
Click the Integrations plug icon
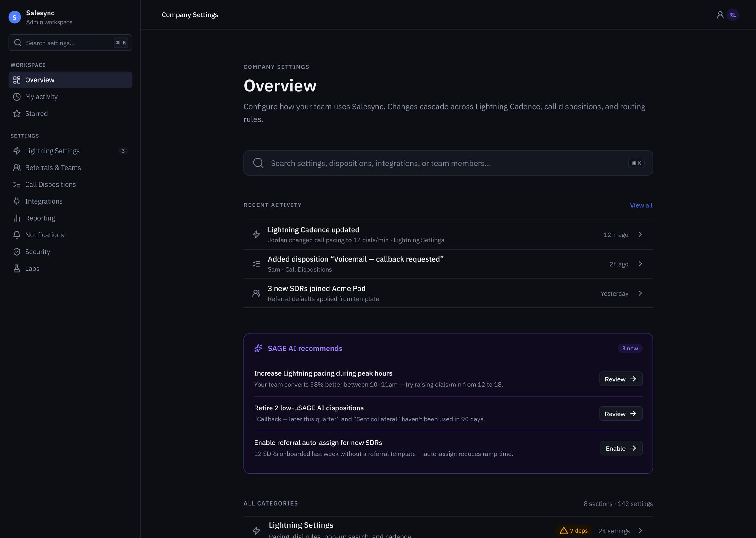click(17, 201)
